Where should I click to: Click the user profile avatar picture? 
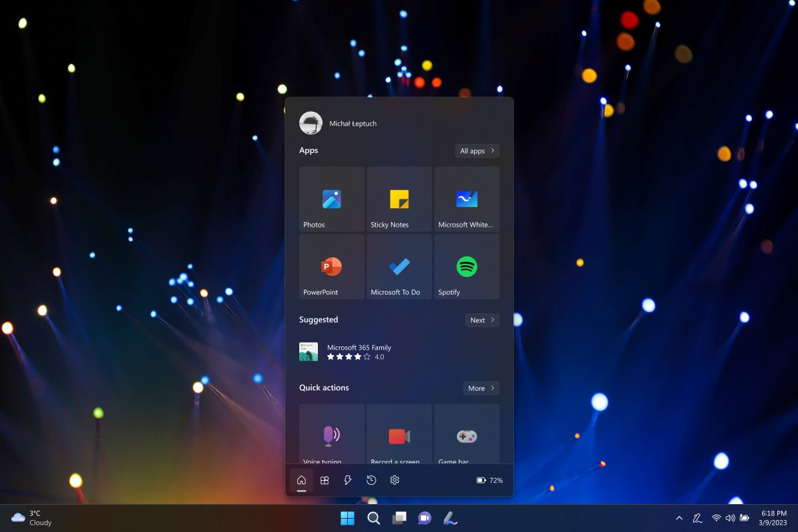pyautogui.click(x=311, y=123)
